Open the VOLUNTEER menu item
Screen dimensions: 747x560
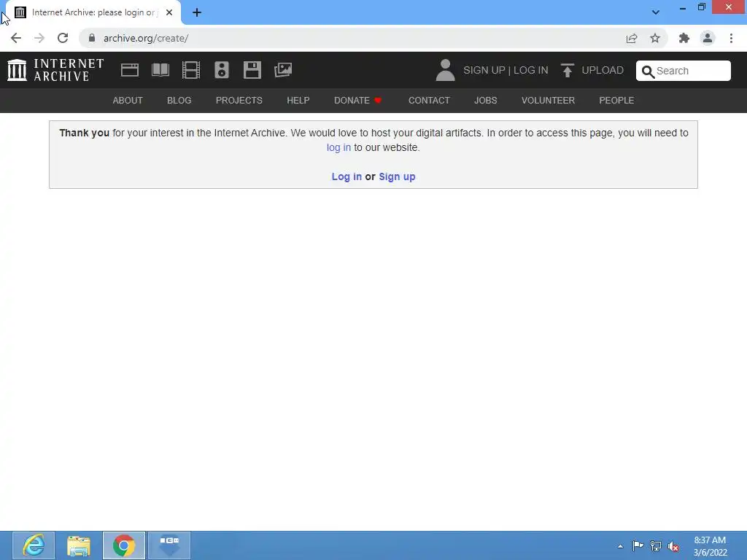tap(548, 101)
